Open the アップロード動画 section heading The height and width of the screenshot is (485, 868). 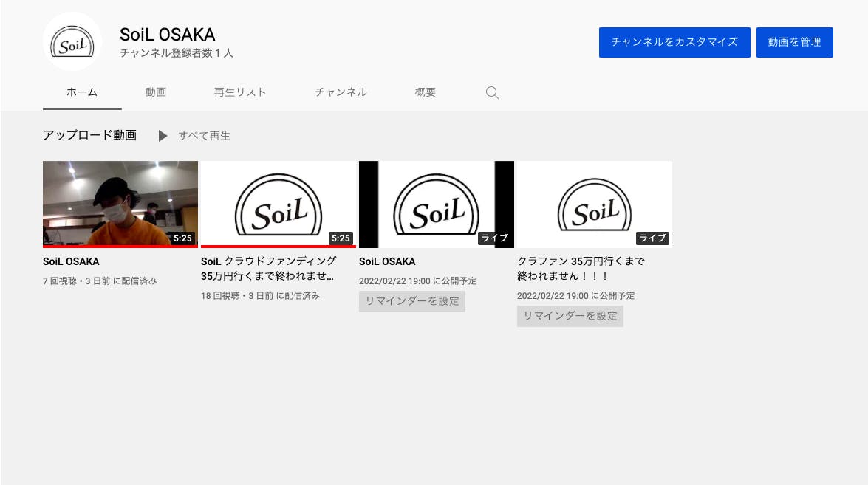[x=89, y=135]
